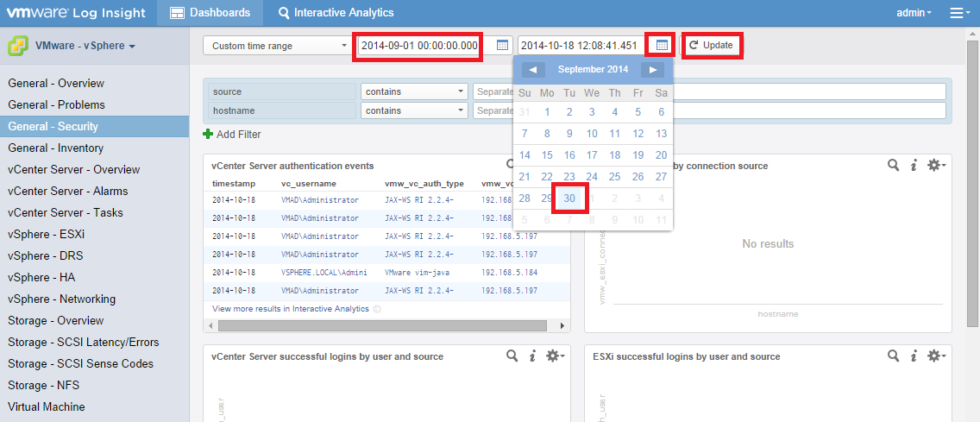The image size is (980, 422).
Task: Click left arrow of table horizontal scrollbar
Action: (210, 325)
